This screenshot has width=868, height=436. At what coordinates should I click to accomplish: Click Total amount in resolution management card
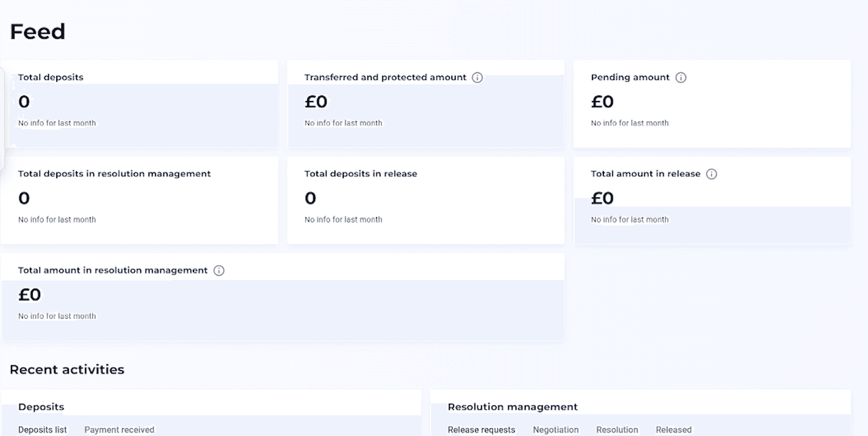282,297
